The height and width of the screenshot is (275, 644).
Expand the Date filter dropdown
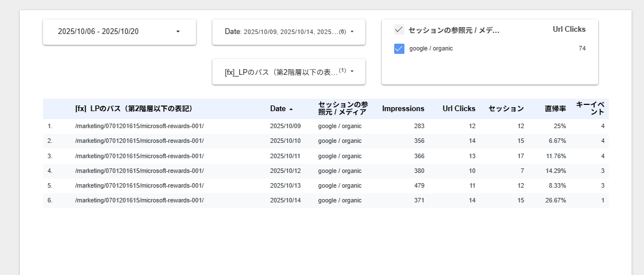tap(288, 32)
